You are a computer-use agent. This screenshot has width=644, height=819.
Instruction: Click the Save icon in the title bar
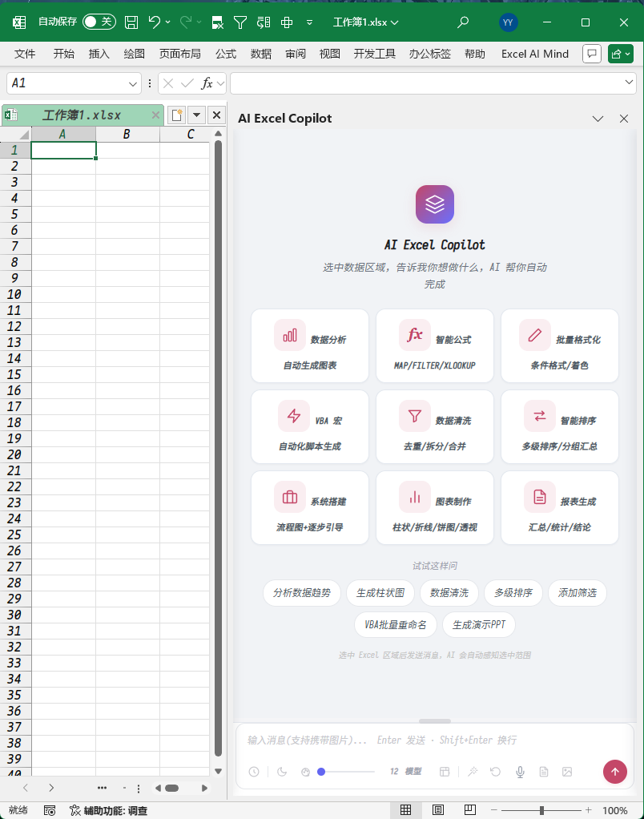tap(131, 22)
